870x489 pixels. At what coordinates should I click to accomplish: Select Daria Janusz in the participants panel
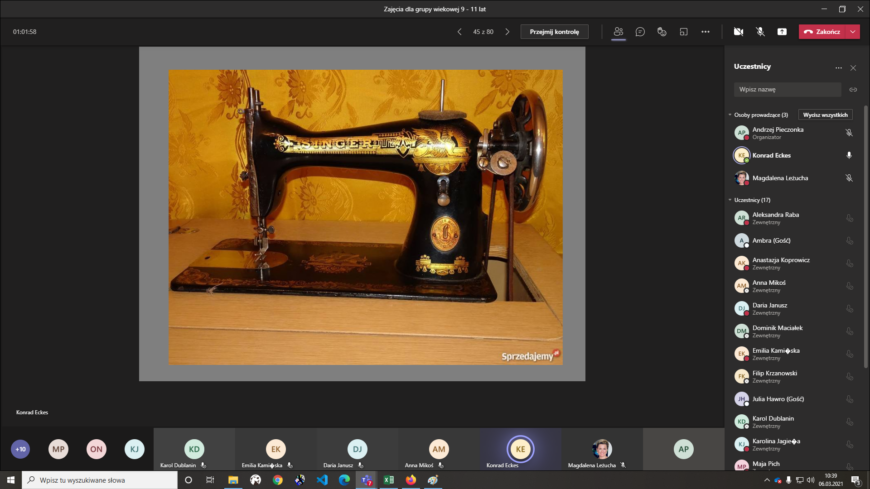793,309
